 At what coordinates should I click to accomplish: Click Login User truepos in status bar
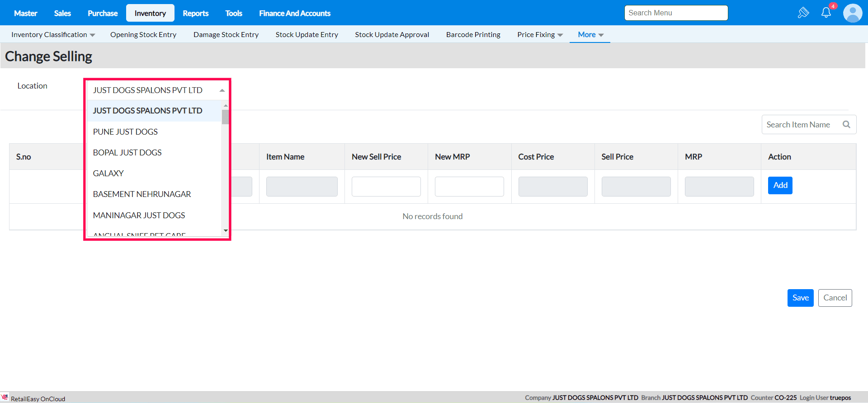tap(826, 398)
